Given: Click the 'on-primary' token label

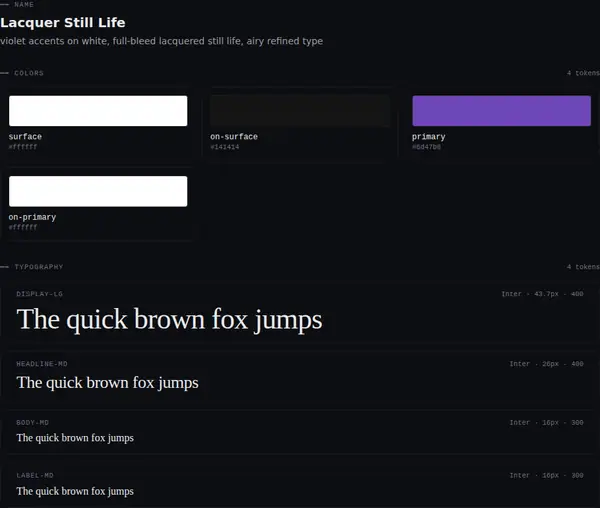Looking at the screenshot, I should (32, 217).
